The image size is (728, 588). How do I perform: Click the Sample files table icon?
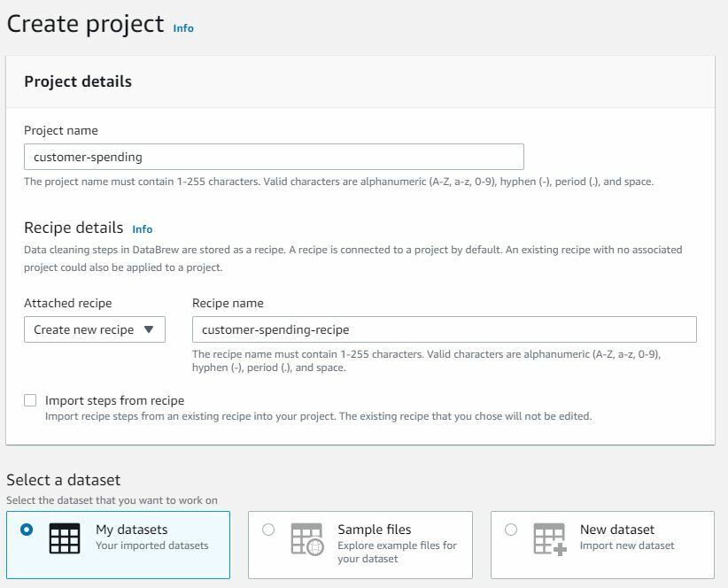[307, 538]
